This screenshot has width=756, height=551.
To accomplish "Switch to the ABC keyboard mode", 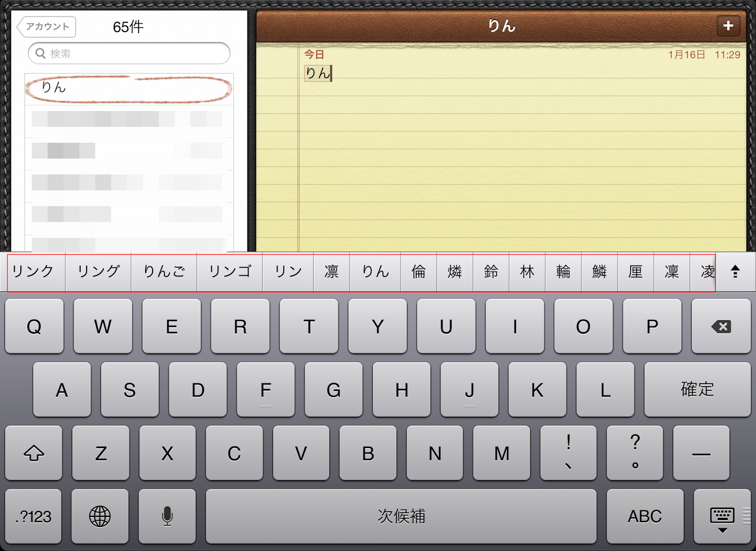I will pos(645,517).
